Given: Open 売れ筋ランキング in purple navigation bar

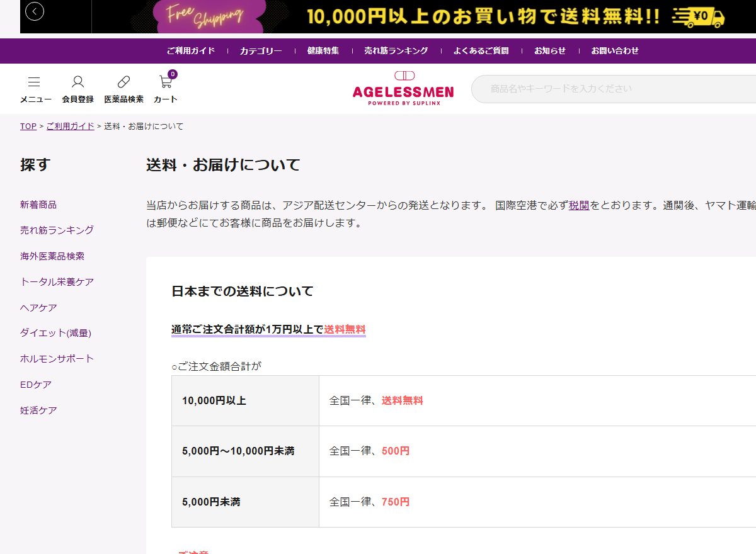Looking at the screenshot, I should (396, 51).
